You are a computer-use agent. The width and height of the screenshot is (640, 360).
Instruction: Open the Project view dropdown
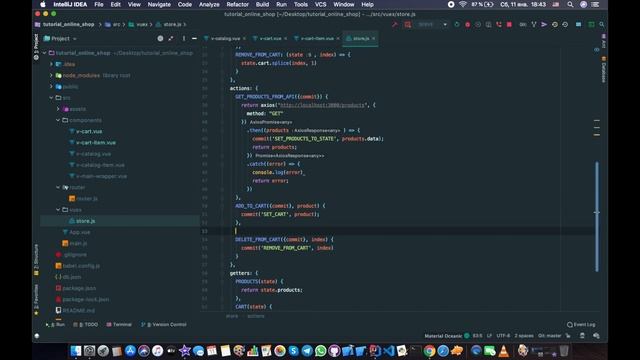pyautogui.click(x=60, y=38)
